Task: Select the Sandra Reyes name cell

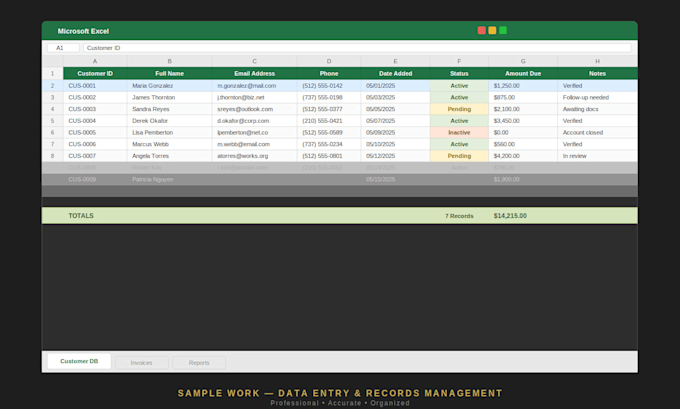Action: pyautogui.click(x=169, y=109)
